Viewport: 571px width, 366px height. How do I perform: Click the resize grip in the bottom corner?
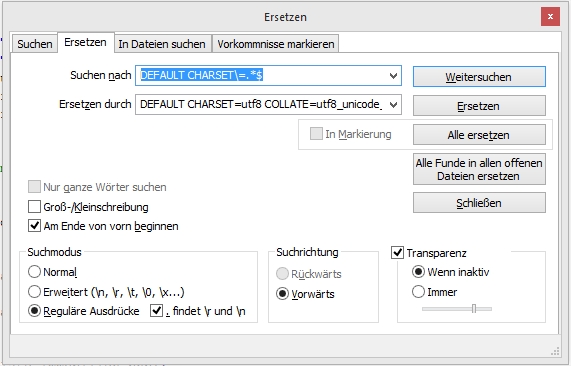point(555,351)
